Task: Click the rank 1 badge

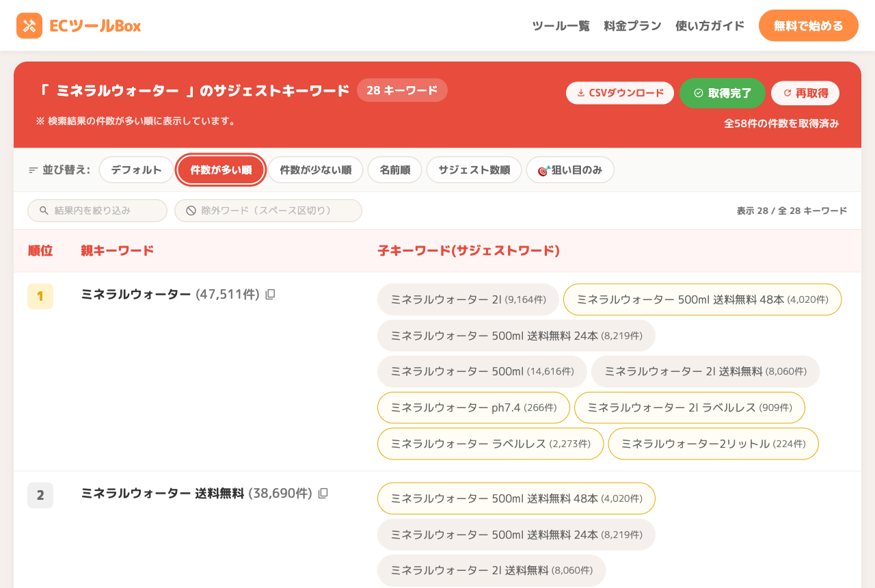Action: click(x=40, y=296)
